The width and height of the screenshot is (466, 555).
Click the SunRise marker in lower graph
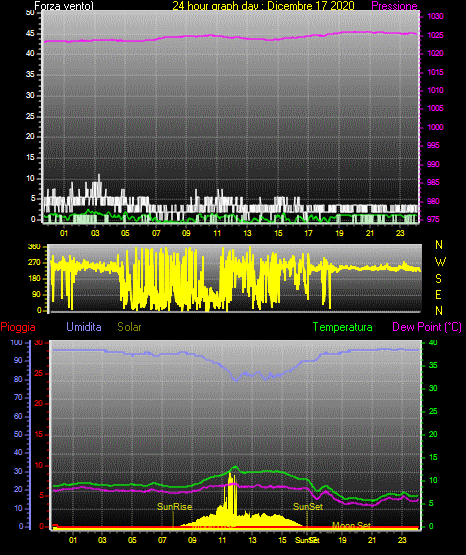pos(174,507)
